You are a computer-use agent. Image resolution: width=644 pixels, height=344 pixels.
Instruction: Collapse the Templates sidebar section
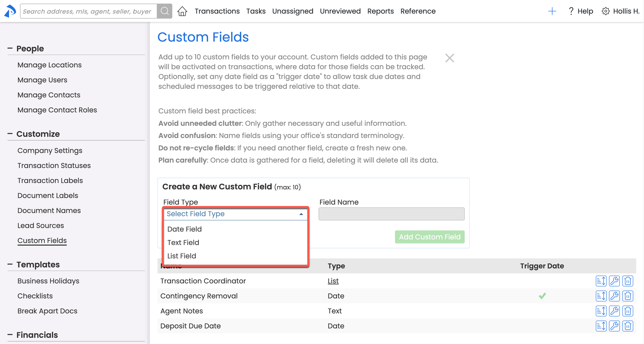coord(10,264)
